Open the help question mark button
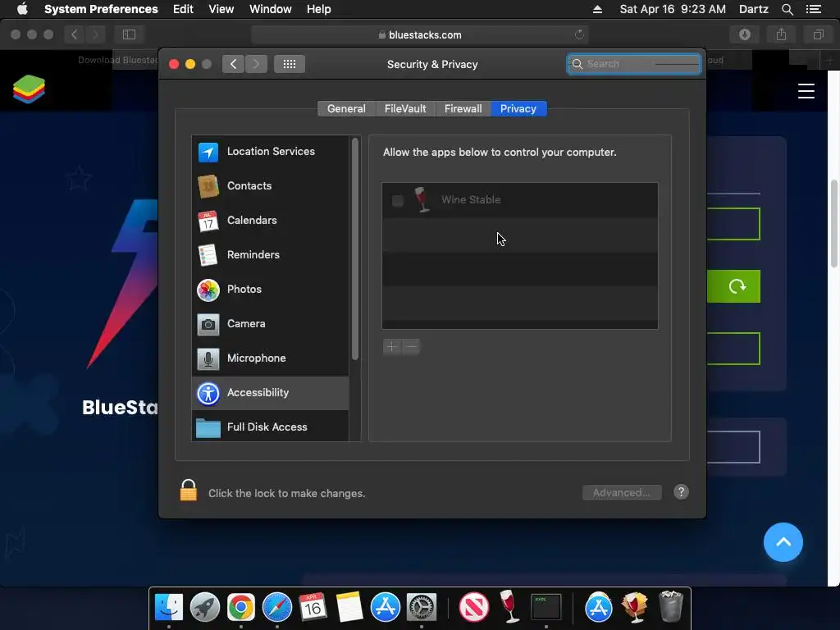Image resolution: width=840 pixels, height=630 pixels. pyautogui.click(x=681, y=492)
